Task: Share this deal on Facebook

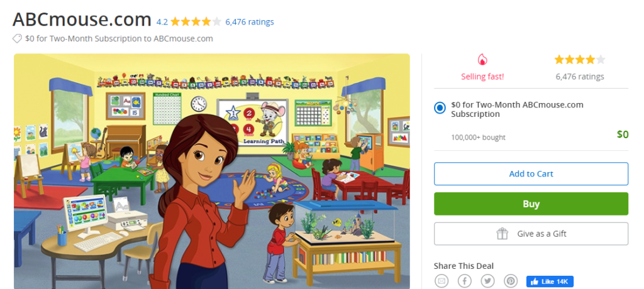Action: click(x=464, y=281)
